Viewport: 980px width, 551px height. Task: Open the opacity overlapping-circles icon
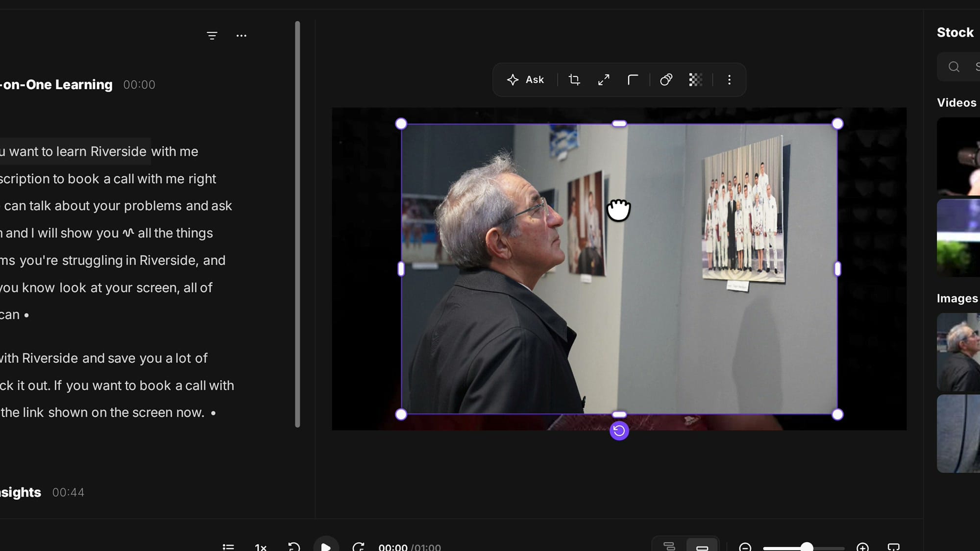click(x=666, y=80)
